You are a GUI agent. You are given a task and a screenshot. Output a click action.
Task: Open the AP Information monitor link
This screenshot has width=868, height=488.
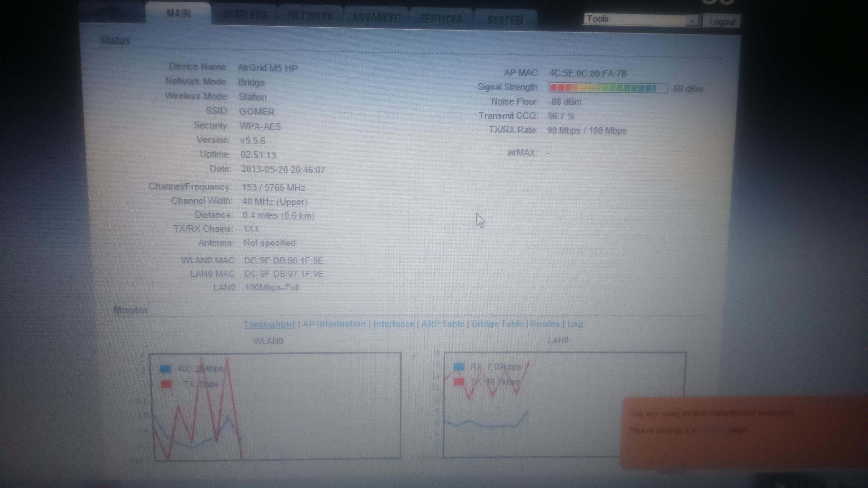point(334,324)
